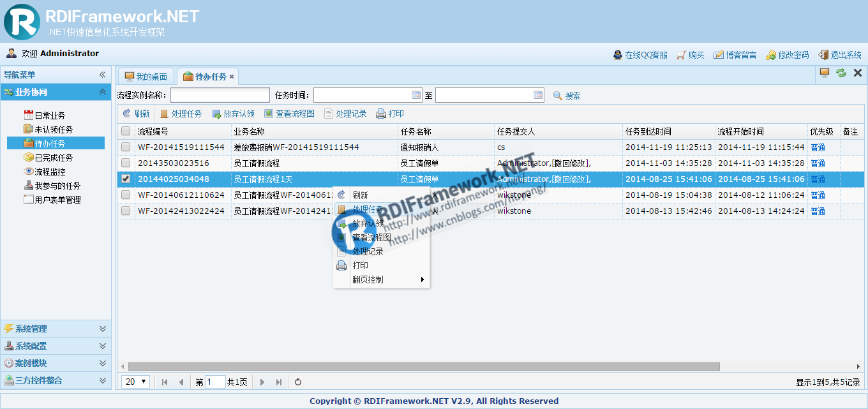The height and width of the screenshot is (409, 868).
Task: Focus the 流程实例名称 input field
Action: click(x=220, y=95)
